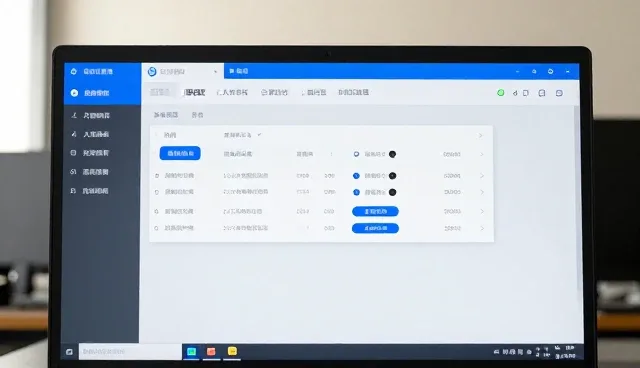
Task: Select the highlighted second sidebar item's round icon
Action: pyautogui.click(x=74, y=93)
